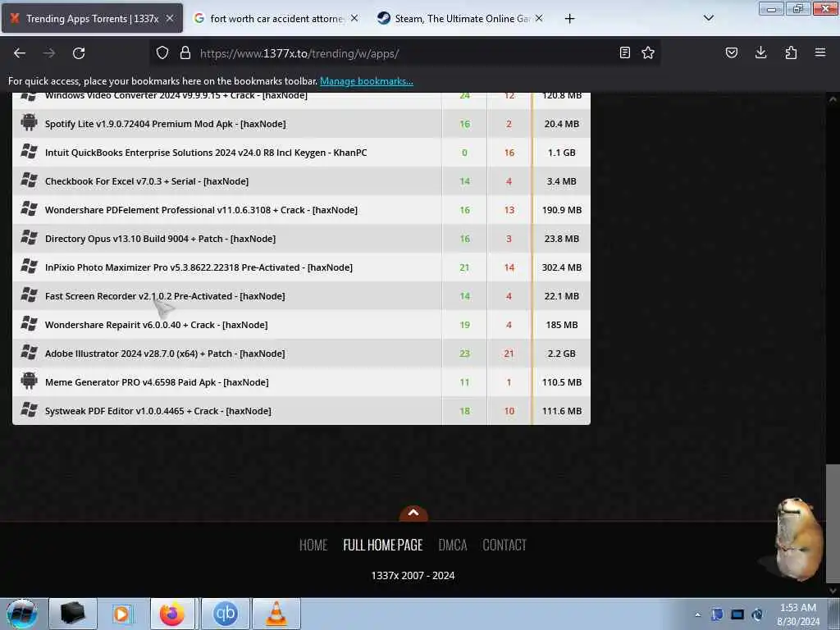Open Wondershare Repairit v6.0.0.40 torrent
The height and width of the screenshot is (630, 840).
click(157, 325)
